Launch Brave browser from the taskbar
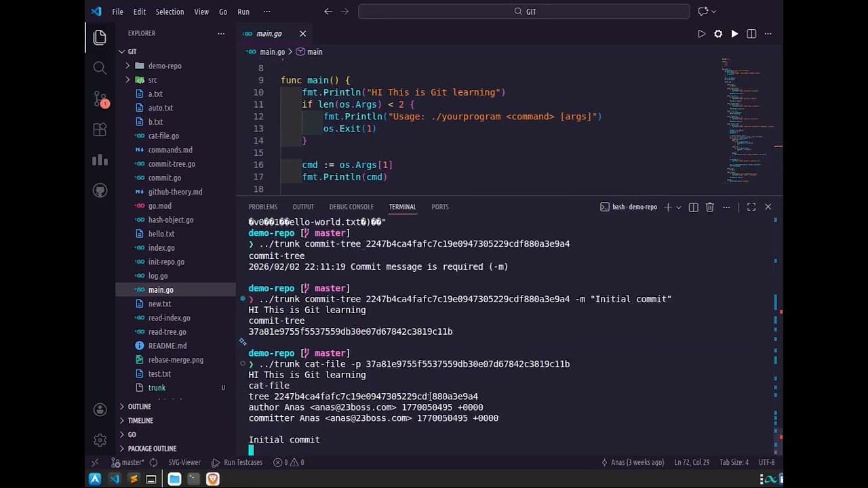The height and width of the screenshot is (488, 868). pyautogui.click(x=213, y=479)
